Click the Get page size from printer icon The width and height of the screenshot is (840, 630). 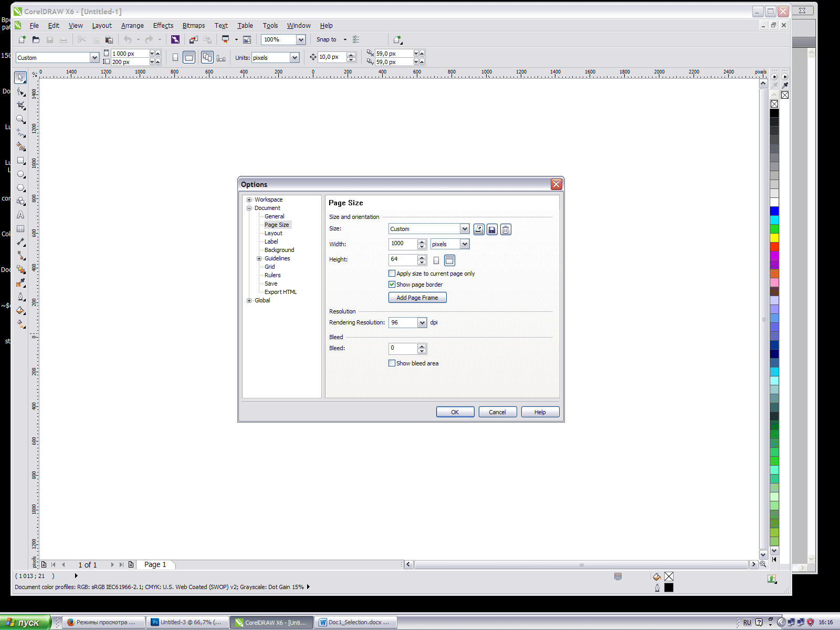(x=479, y=229)
